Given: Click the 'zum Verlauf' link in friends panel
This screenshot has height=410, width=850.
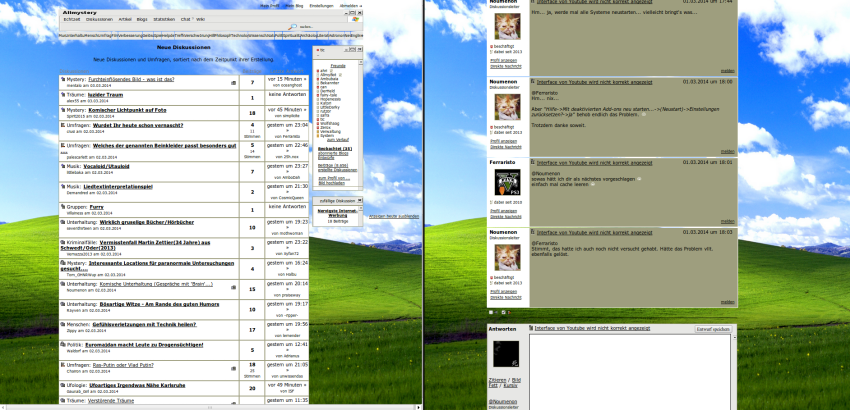Looking at the screenshot, I should click(338, 139).
